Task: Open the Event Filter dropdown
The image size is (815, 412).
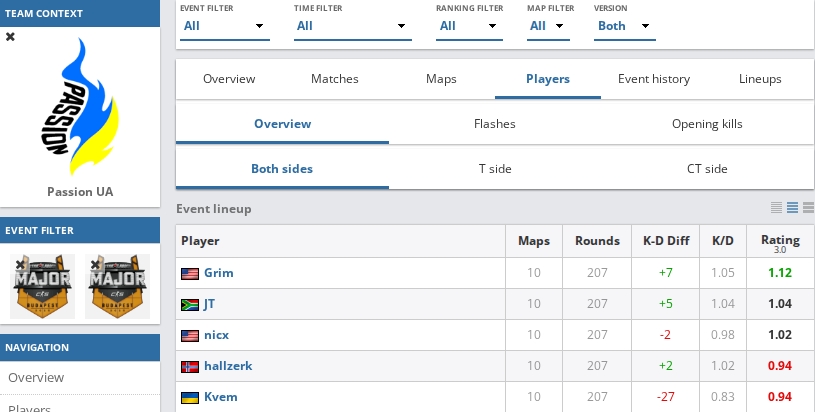Action: (x=225, y=26)
